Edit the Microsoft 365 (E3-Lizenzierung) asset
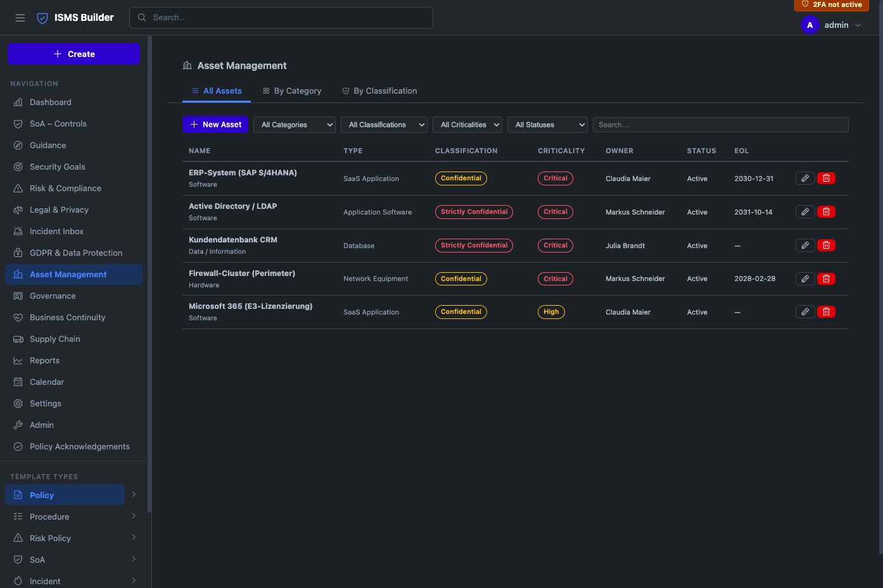The width and height of the screenshot is (883, 588). point(805,312)
